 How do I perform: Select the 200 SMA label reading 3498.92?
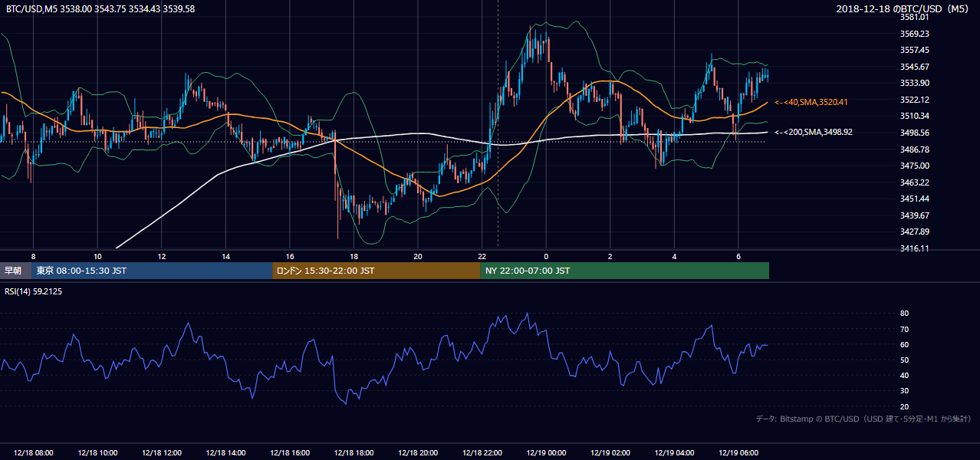point(813,132)
